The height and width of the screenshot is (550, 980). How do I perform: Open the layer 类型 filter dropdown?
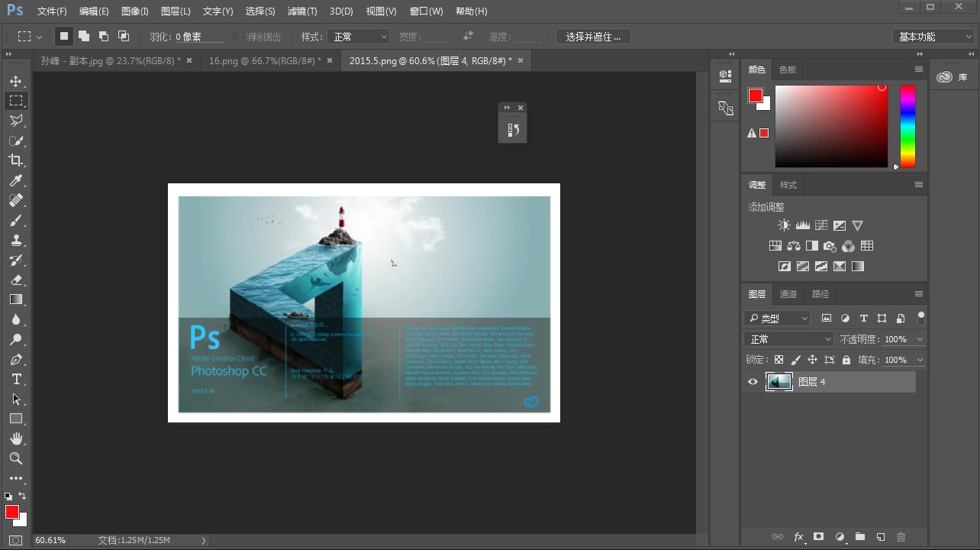pos(777,319)
